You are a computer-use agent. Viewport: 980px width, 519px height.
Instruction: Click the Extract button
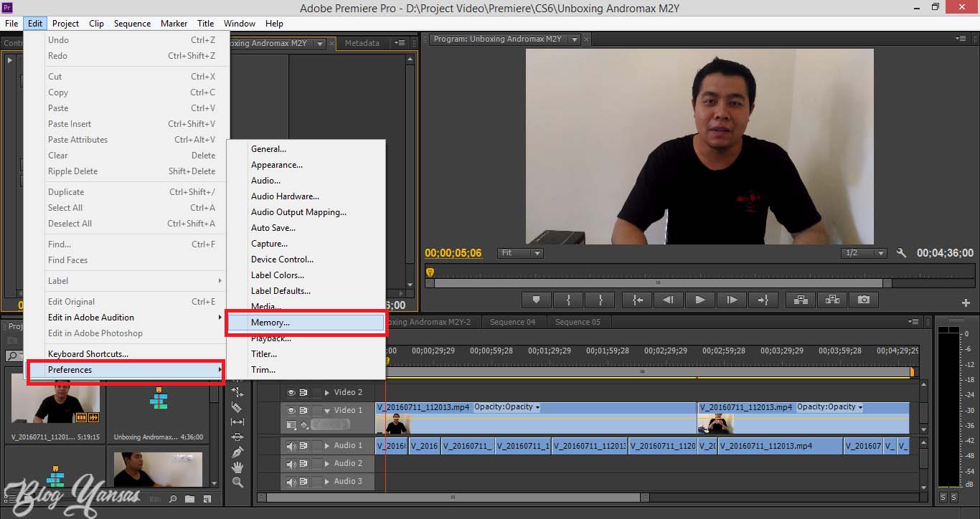tap(832, 300)
